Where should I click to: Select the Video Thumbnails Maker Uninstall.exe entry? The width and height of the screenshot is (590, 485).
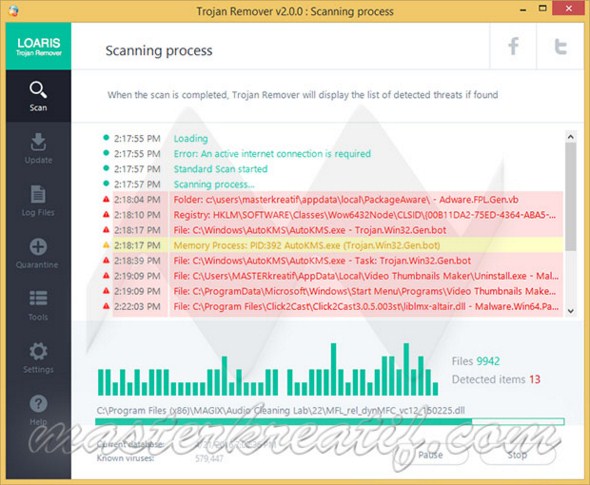click(x=366, y=276)
